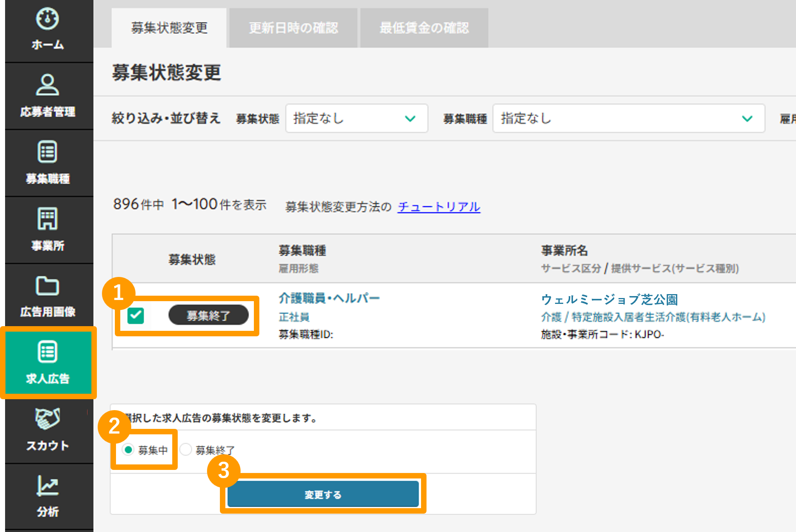Image resolution: width=796 pixels, height=532 pixels.
Task: Open the チュートリアル link
Action: click(x=439, y=207)
